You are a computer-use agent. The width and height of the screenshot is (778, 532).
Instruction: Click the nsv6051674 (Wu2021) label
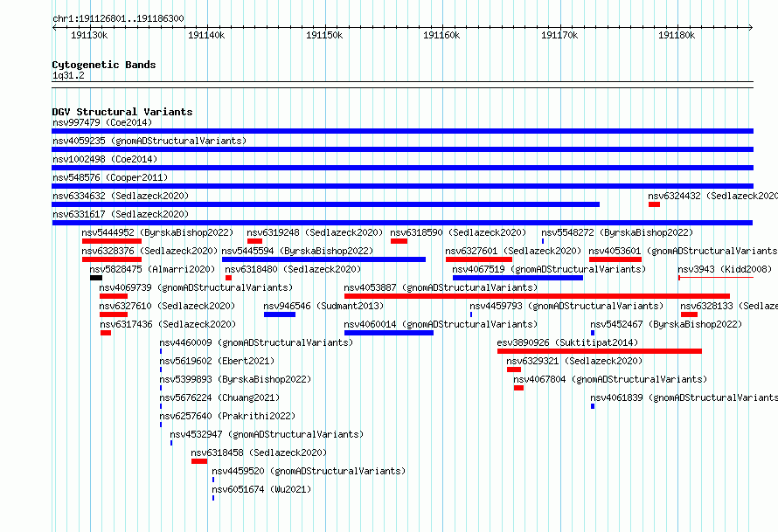coord(261,489)
